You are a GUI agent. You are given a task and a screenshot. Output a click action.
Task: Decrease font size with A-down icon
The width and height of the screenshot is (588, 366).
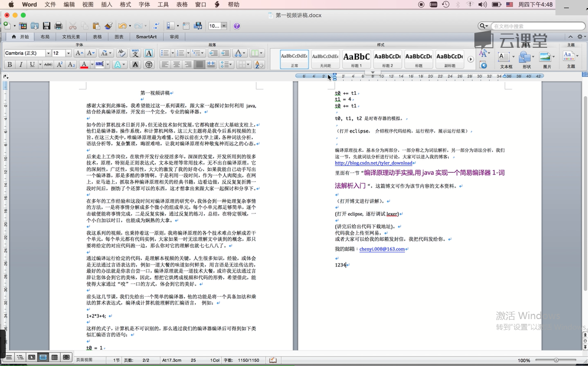pyautogui.click(x=90, y=53)
